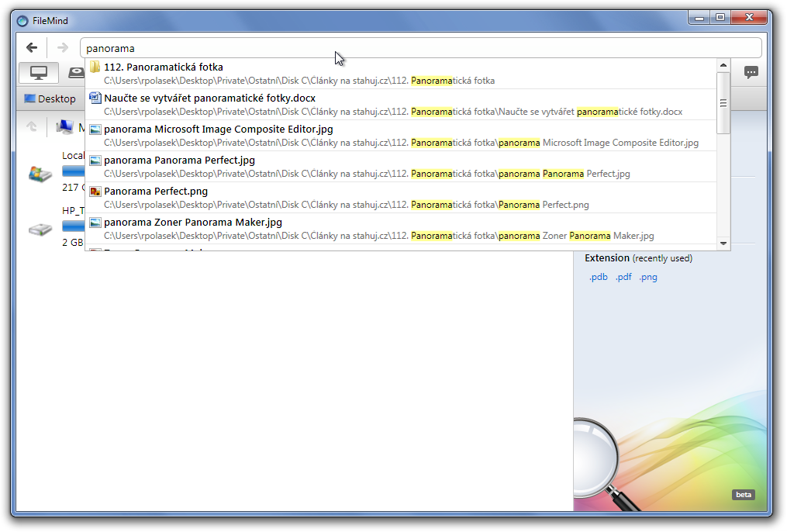Maximize the FileMind window
Viewport: 787px width, 532px height.
click(720, 18)
